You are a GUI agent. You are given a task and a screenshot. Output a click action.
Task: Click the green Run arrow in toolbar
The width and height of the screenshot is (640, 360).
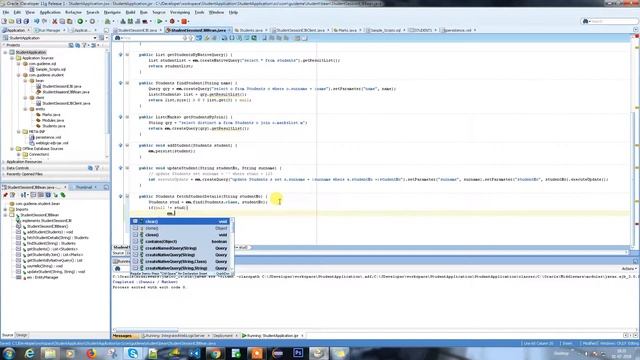coord(160,21)
